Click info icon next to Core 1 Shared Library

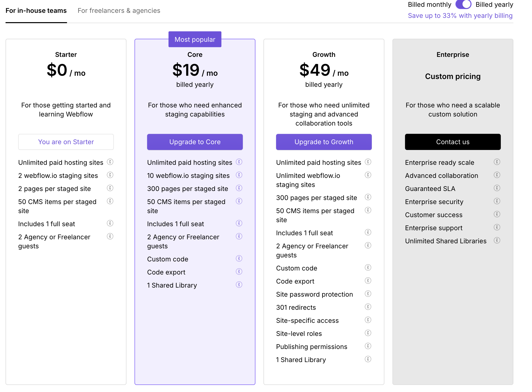[239, 285]
